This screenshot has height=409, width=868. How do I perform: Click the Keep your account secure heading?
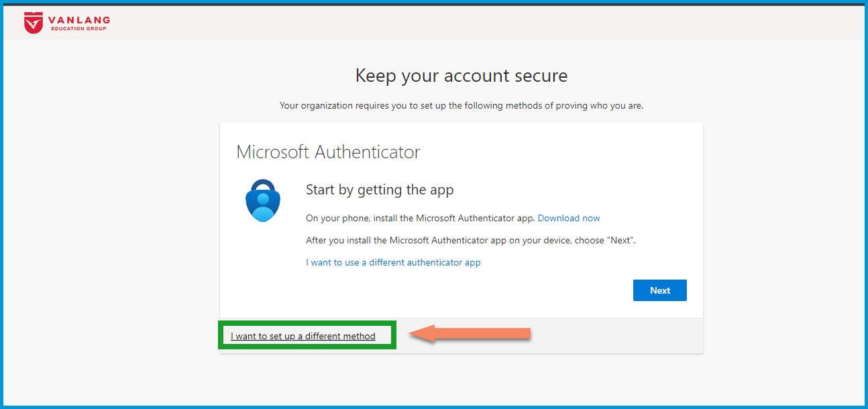click(462, 76)
